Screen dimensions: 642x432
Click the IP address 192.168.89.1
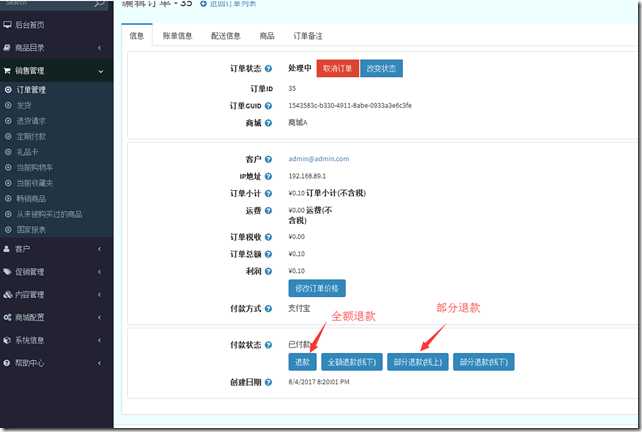tap(307, 176)
